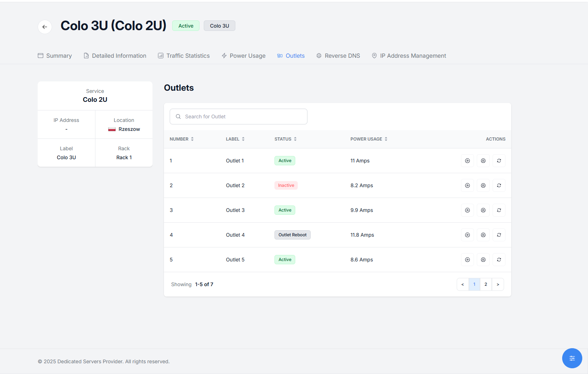Reboot Outlet 3 with refresh icon
This screenshot has width=588, height=374.
(499, 210)
